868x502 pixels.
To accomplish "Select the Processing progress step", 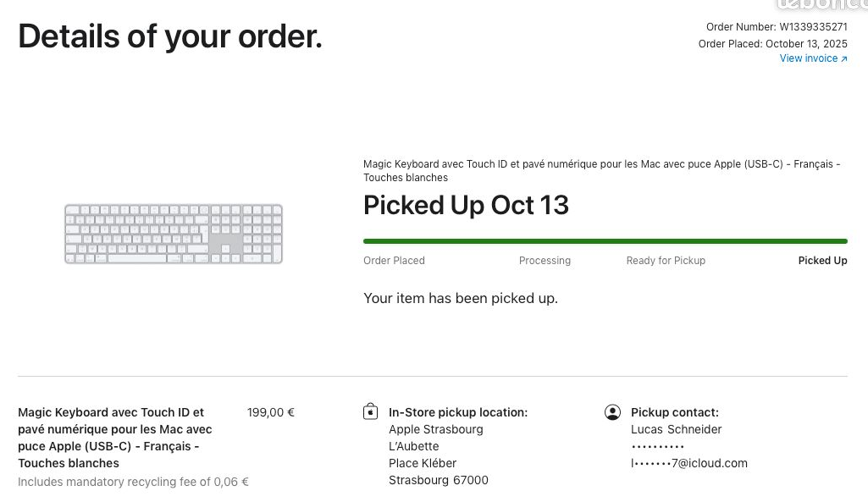I will point(545,261).
